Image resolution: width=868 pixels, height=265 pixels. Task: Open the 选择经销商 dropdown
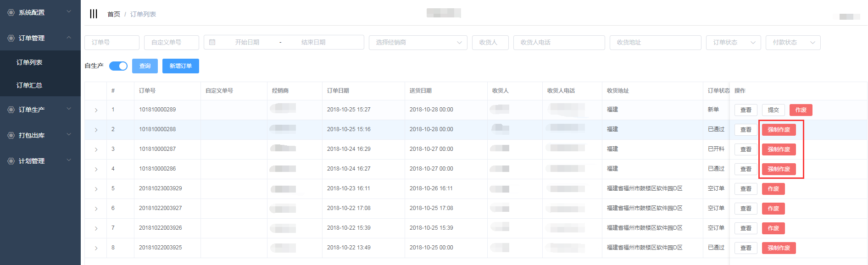(x=418, y=42)
